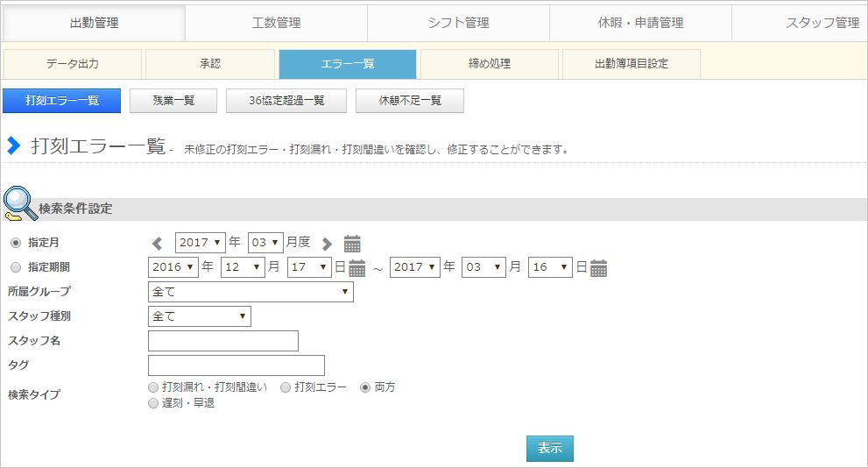The height and width of the screenshot is (468, 868).
Task: Go to previous month with left arrow
Action: (x=157, y=244)
